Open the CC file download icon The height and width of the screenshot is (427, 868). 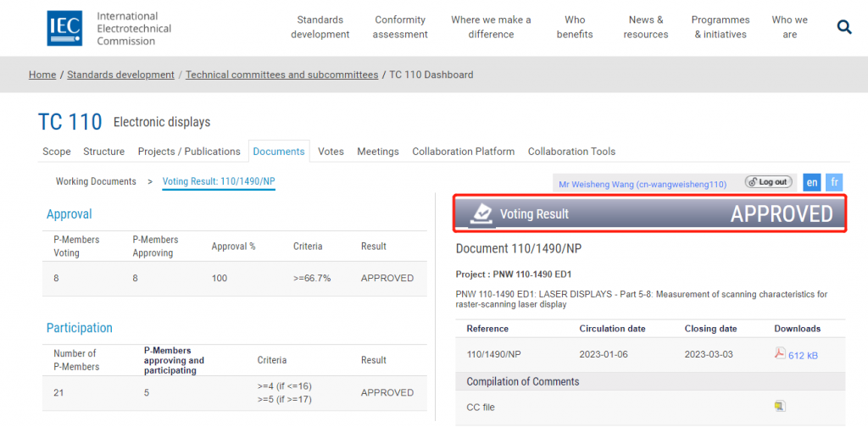780,407
